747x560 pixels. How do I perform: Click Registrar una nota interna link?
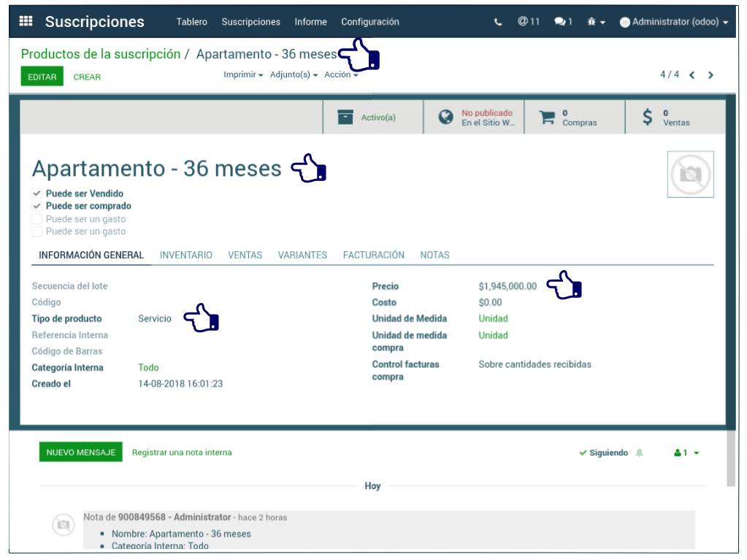182,453
